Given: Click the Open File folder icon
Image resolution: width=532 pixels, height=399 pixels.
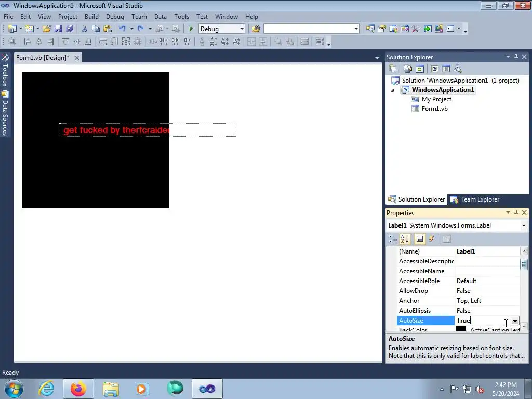Looking at the screenshot, I should click(47, 29).
